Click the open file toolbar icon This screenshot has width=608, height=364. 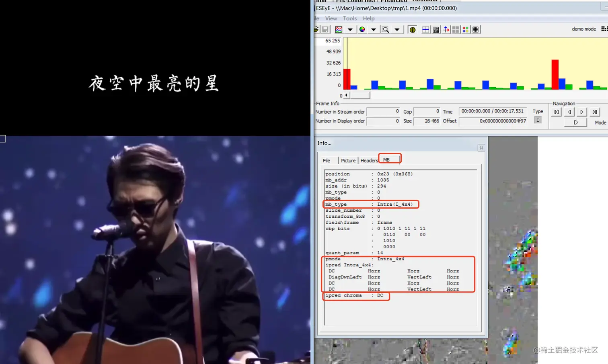click(316, 29)
